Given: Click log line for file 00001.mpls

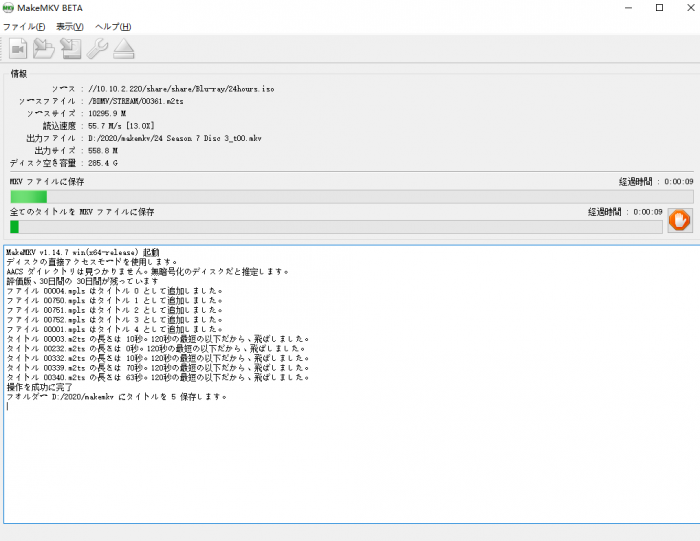Looking at the screenshot, I should pyautogui.click(x=114, y=329).
